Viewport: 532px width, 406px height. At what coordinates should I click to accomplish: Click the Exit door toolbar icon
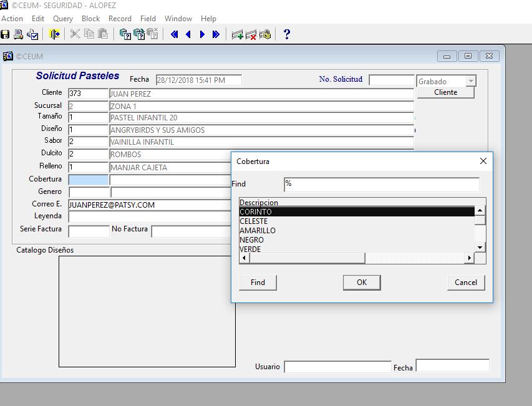54,34
